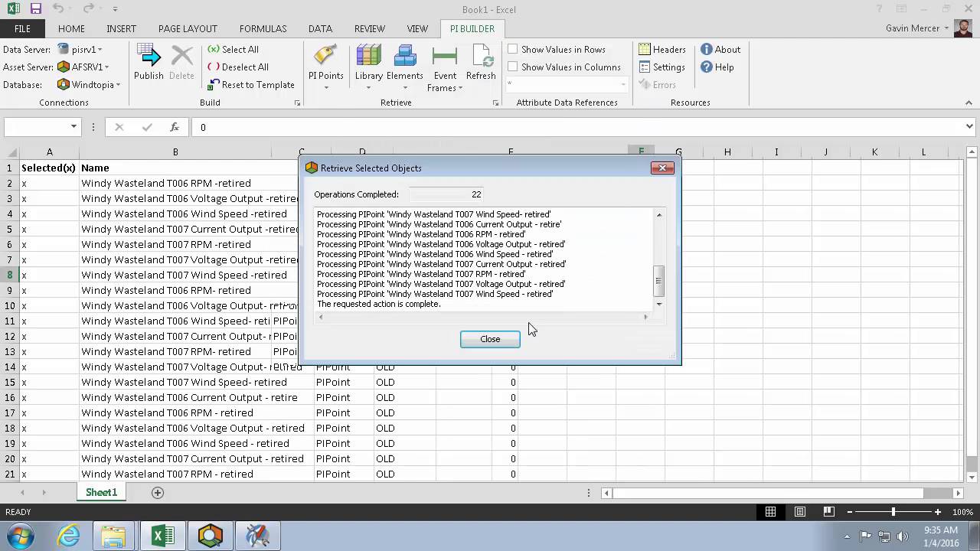980x551 pixels.
Task: Open the FILE tab
Action: [22, 28]
